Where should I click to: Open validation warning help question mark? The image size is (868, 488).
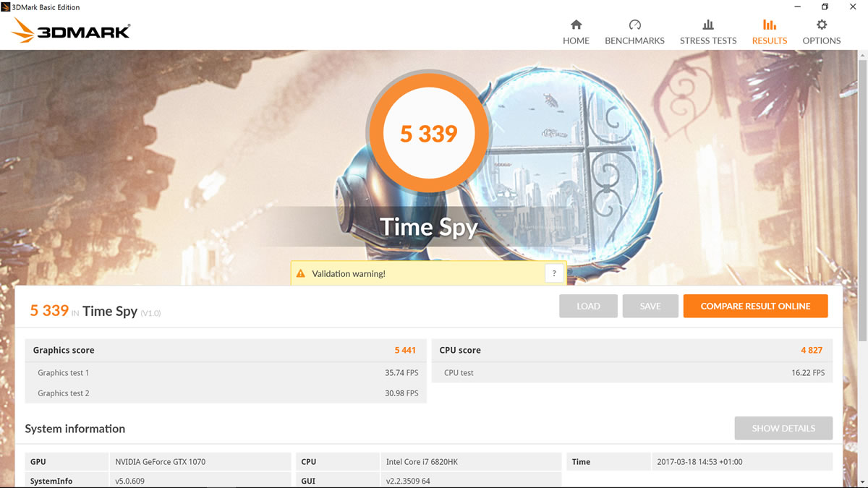[554, 273]
